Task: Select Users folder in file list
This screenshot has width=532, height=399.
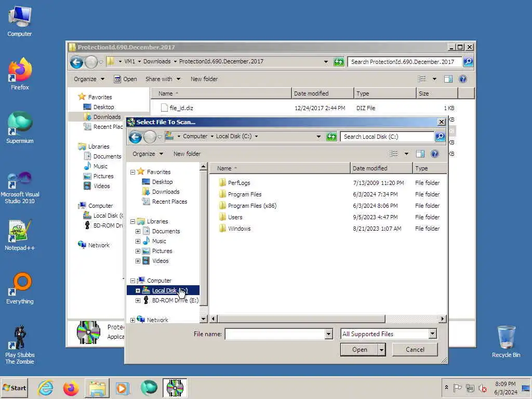Action: 235,217
